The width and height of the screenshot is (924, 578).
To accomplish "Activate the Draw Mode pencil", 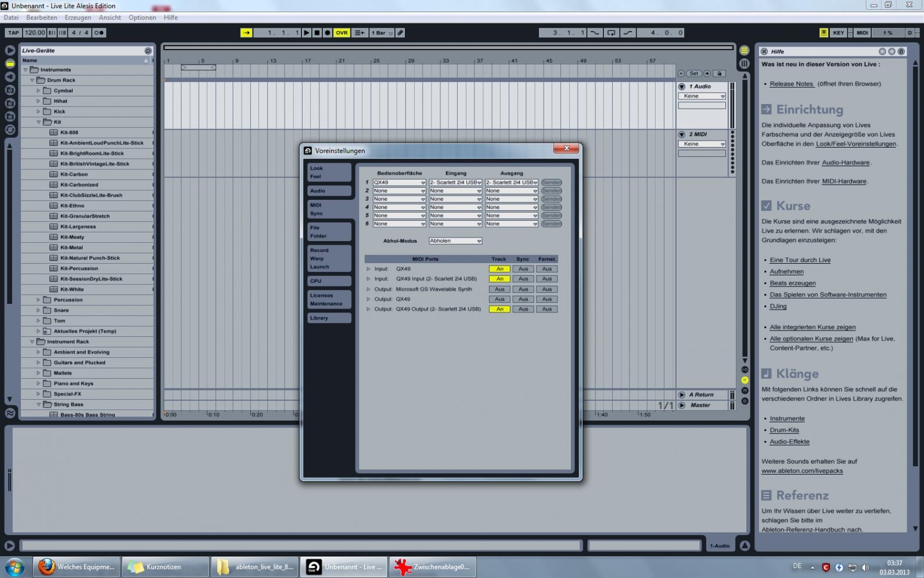I will pyautogui.click(x=401, y=33).
